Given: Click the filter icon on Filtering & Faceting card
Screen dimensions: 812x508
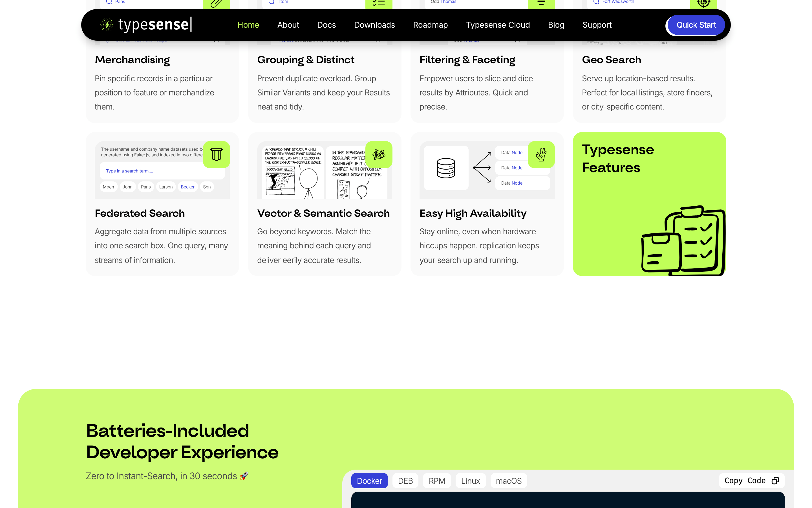Looking at the screenshot, I should coord(541,3).
